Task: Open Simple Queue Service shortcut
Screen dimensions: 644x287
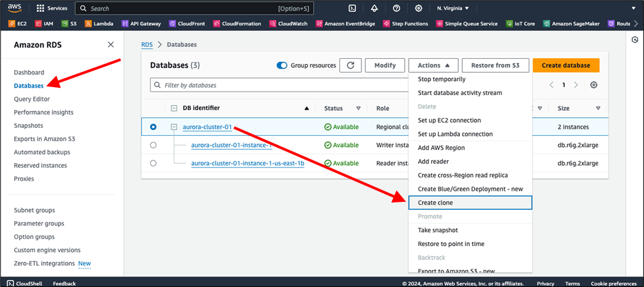Action: (x=467, y=24)
